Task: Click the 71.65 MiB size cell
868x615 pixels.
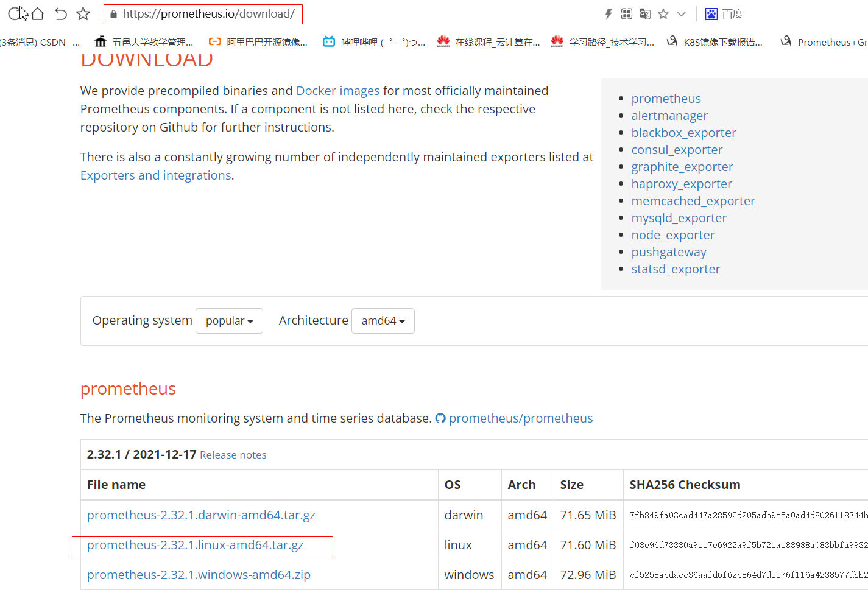Action: click(588, 515)
